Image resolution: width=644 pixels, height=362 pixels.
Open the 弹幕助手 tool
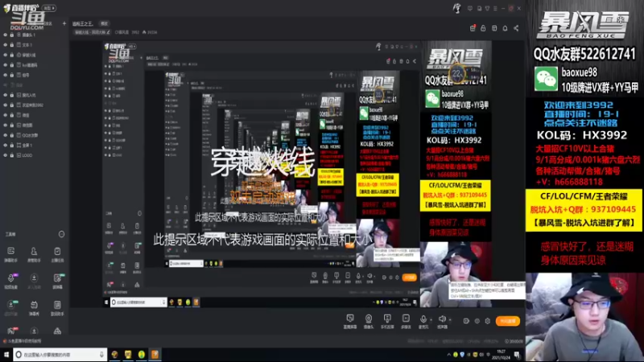pos(11,254)
